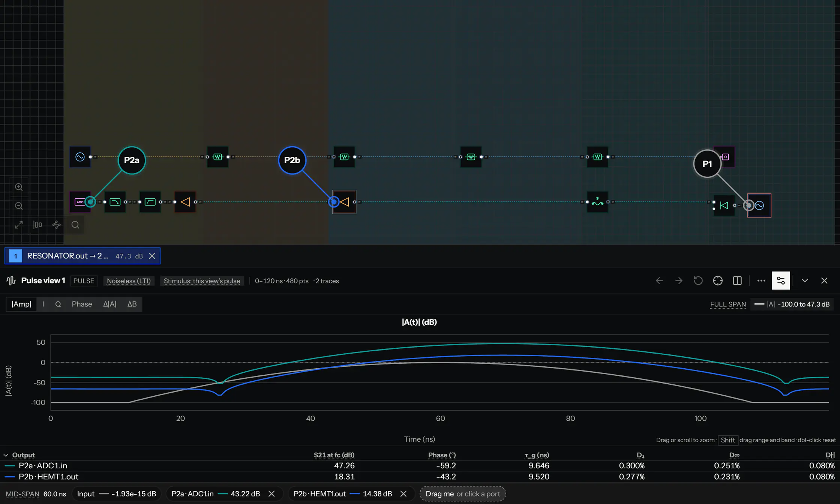This screenshot has width=840, height=504.
Task: Click probe marker P2b on schematic
Action: coord(292,160)
